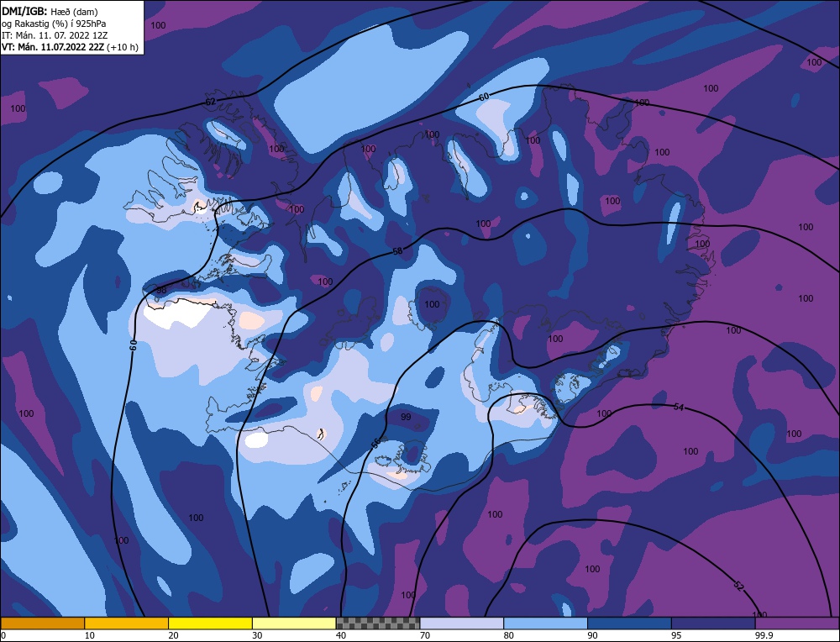Click the '56' height contour label
The height and width of the screenshot is (642, 840).
[x=376, y=443]
